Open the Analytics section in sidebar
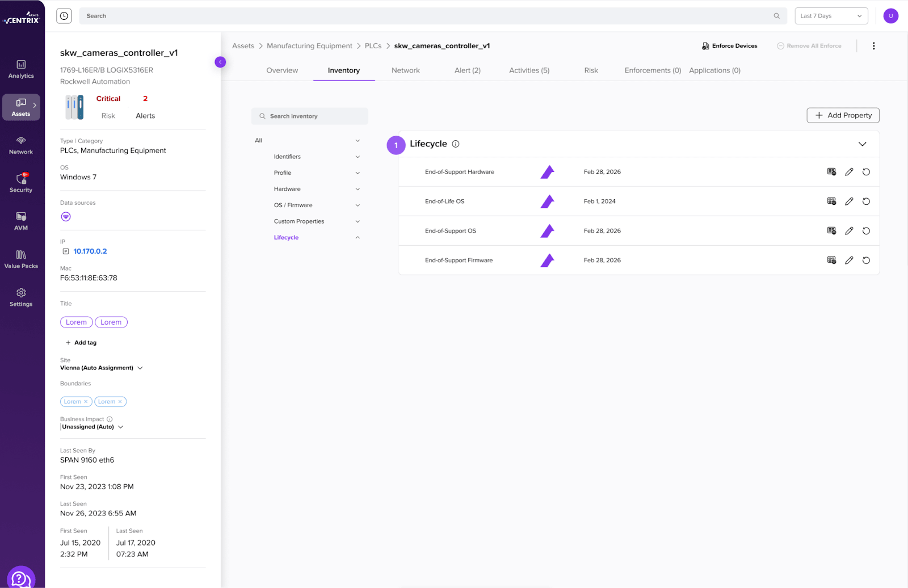 click(21, 69)
